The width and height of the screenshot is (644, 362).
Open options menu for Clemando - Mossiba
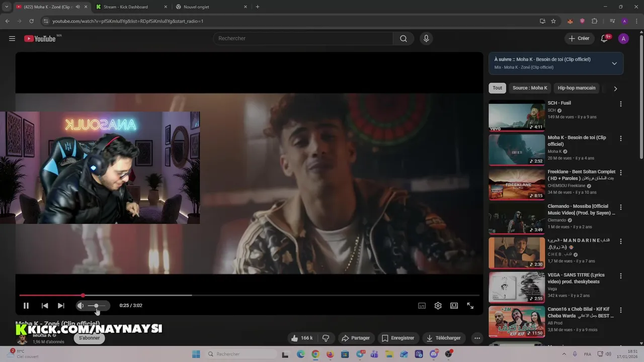(x=620, y=207)
